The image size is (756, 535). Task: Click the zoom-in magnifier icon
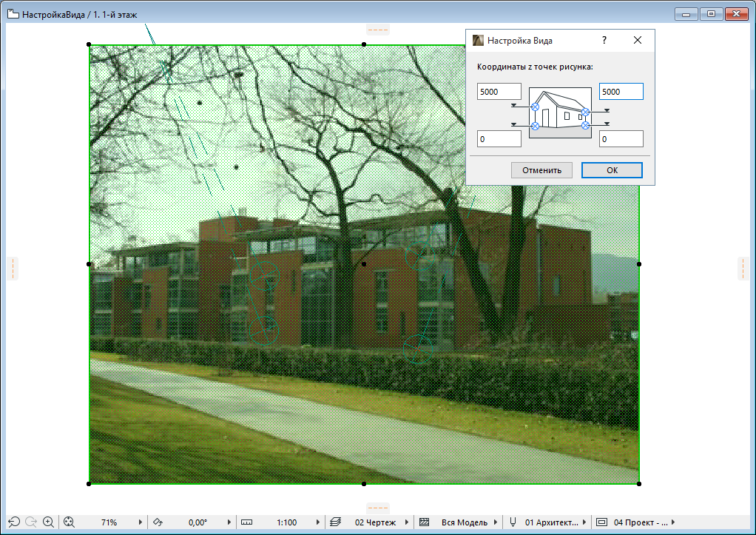49,522
